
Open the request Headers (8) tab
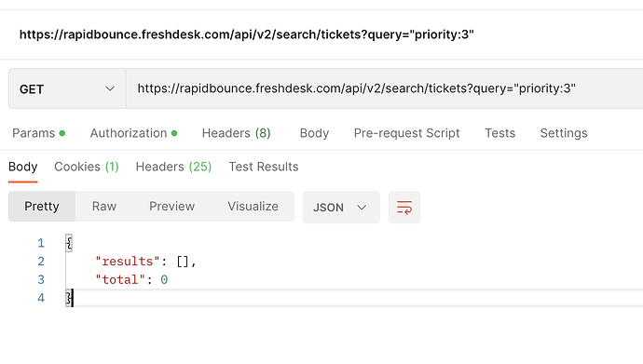(236, 133)
